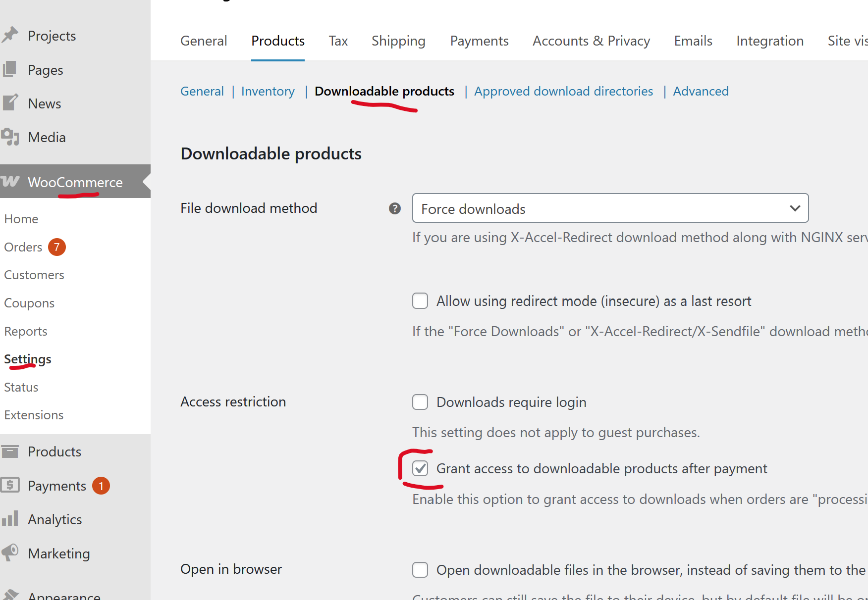Open the File download method dropdown

click(610, 208)
